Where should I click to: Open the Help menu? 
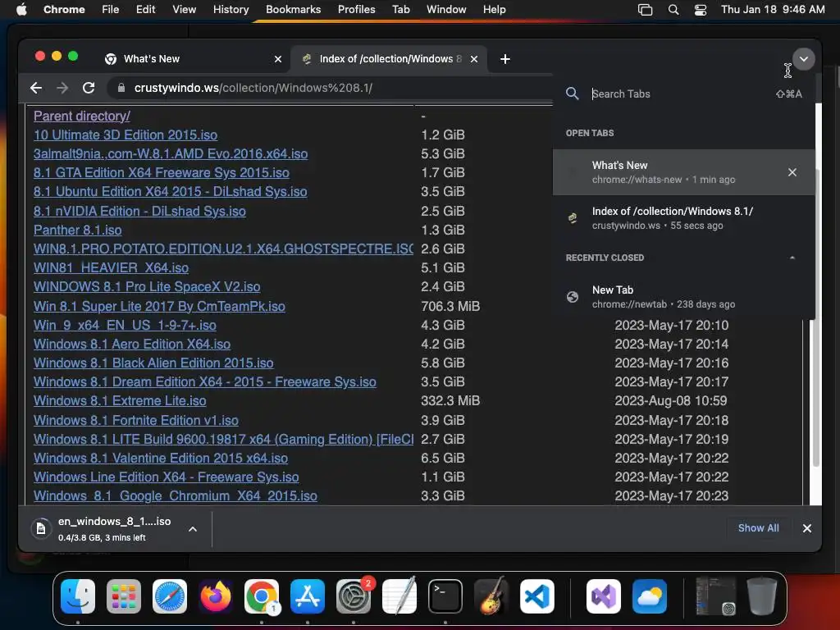click(494, 10)
